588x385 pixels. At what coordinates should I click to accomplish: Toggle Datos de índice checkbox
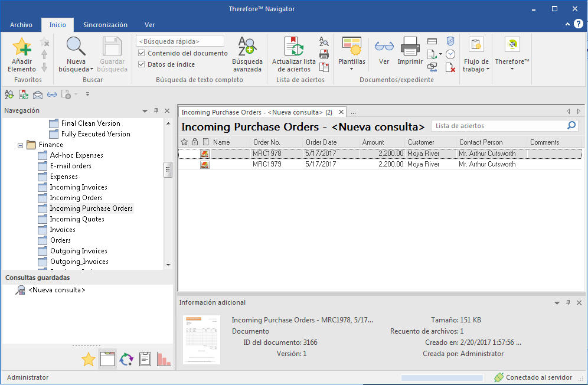[141, 64]
